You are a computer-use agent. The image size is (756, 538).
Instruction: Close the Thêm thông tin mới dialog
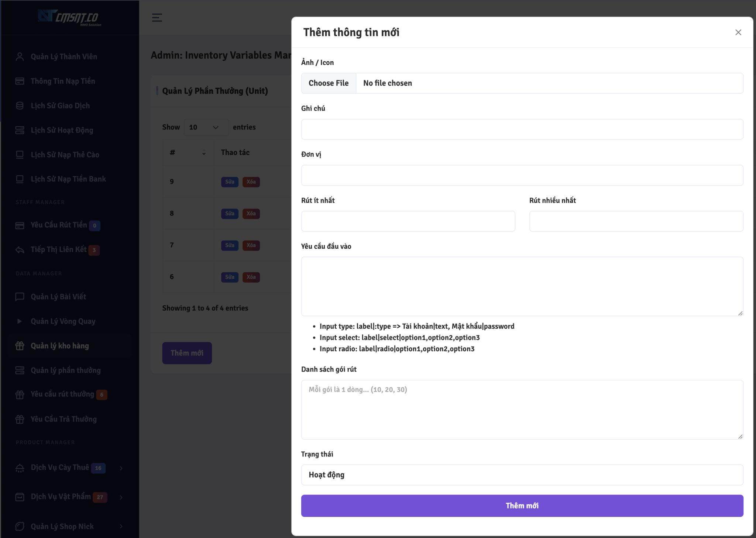(738, 32)
